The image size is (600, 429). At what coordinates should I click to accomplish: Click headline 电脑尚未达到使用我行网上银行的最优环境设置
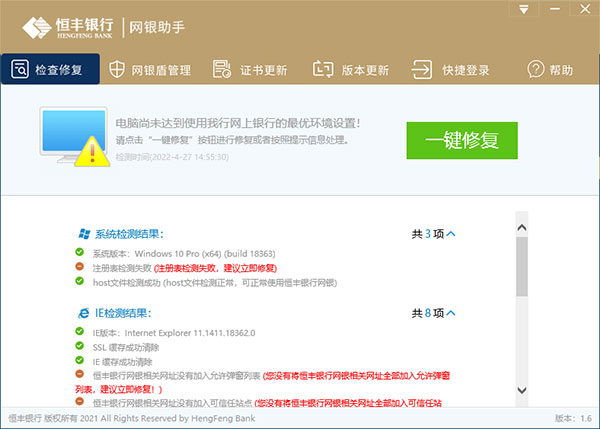[x=238, y=123]
